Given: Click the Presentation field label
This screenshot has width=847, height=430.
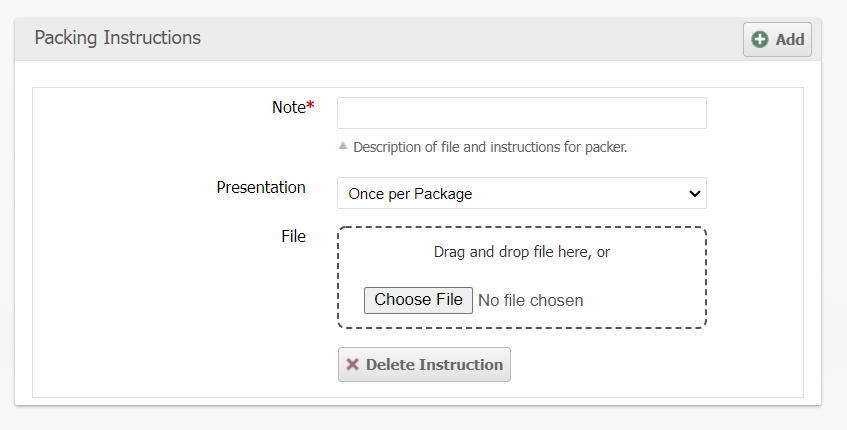Looking at the screenshot, I should click(261, 187).
